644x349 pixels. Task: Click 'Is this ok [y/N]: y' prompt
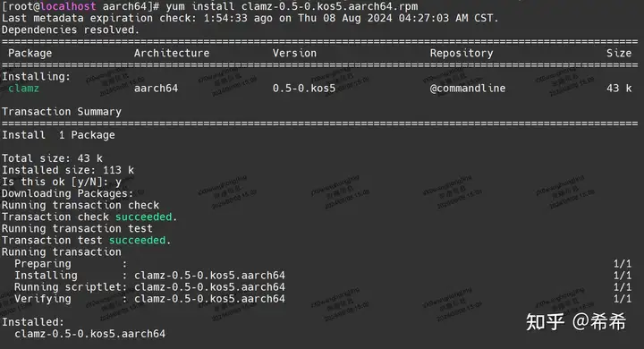click(62, 182)
